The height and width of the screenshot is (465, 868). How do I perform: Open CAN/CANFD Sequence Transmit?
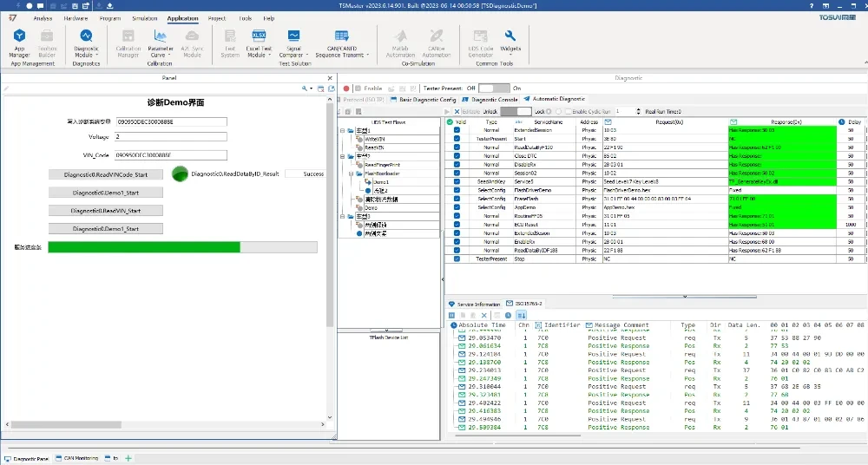pos(341,43)
